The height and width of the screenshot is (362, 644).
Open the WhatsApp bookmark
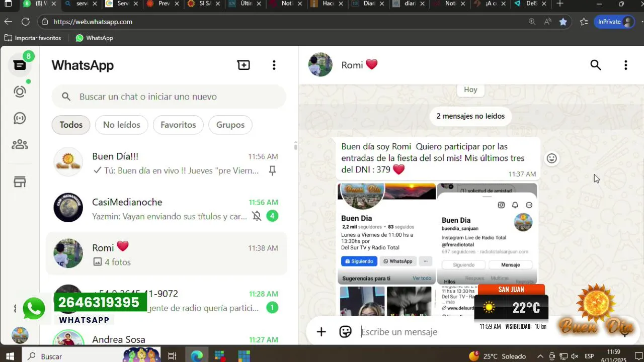pos(94,38)
